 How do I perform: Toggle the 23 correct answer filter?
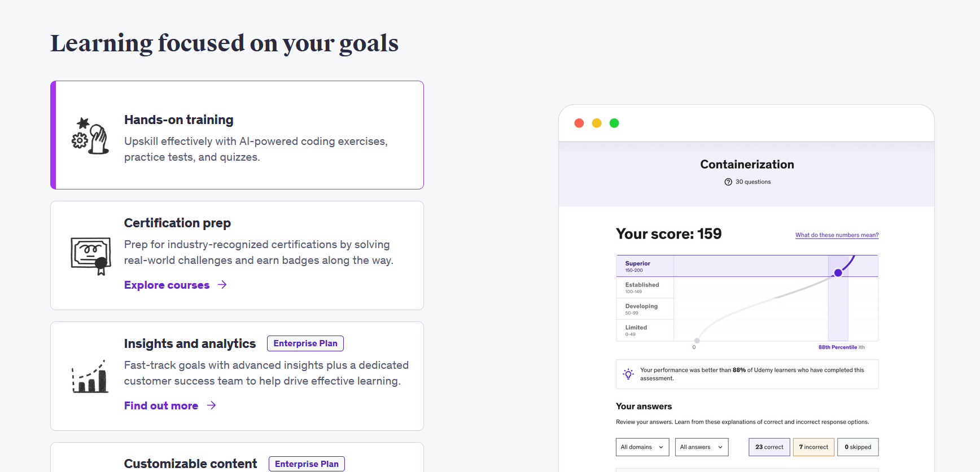769,447
